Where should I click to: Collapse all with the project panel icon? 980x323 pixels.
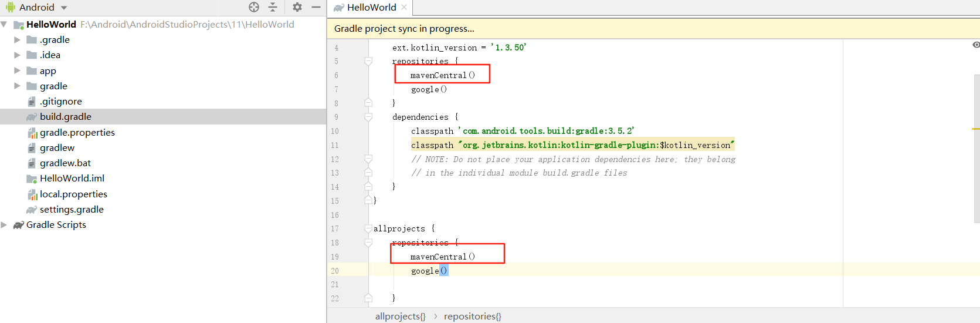click(x=273, y=7)
